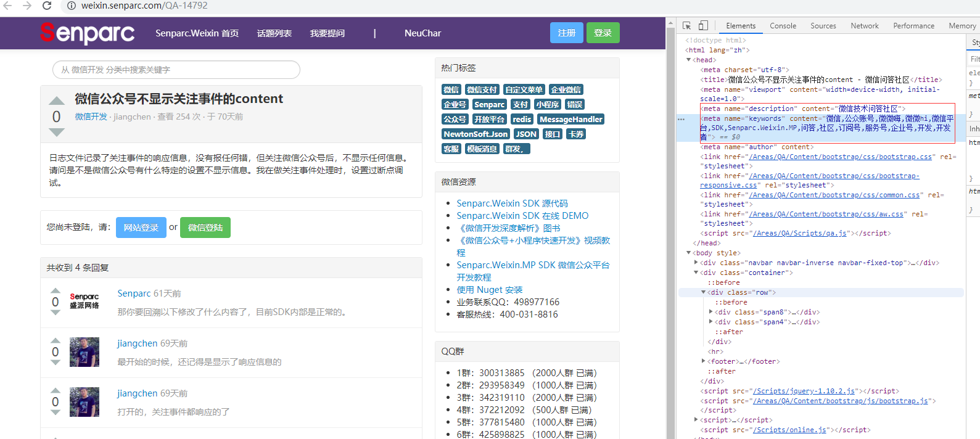
Task: Upvote the Senparc 61天前 reply
Action: pos(56,290)
